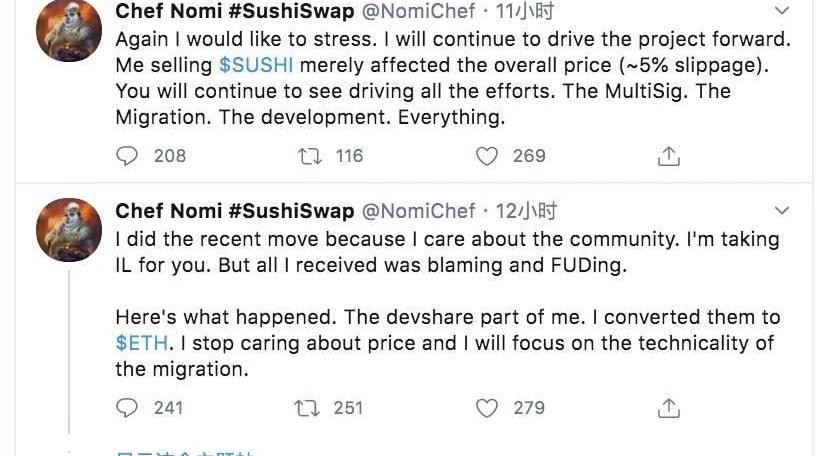
Task: Open Chef Nomi's avatar on the 11小时 tweet
Action: pos(68,30)
